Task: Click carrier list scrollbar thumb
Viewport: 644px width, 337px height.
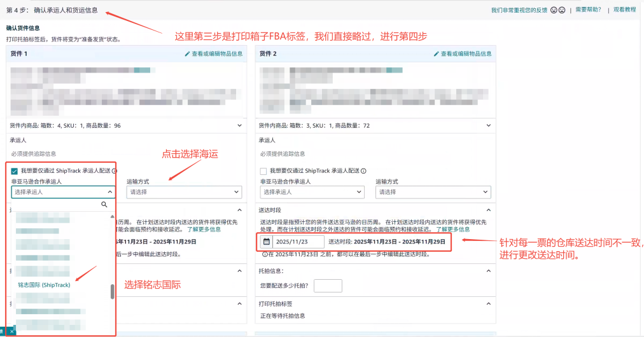Action: (x=112, y=292)
